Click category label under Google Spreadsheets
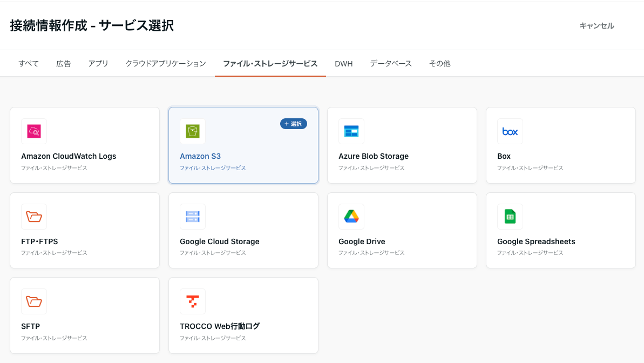This screenshot has height=363, width=644. tap(530, 253)
